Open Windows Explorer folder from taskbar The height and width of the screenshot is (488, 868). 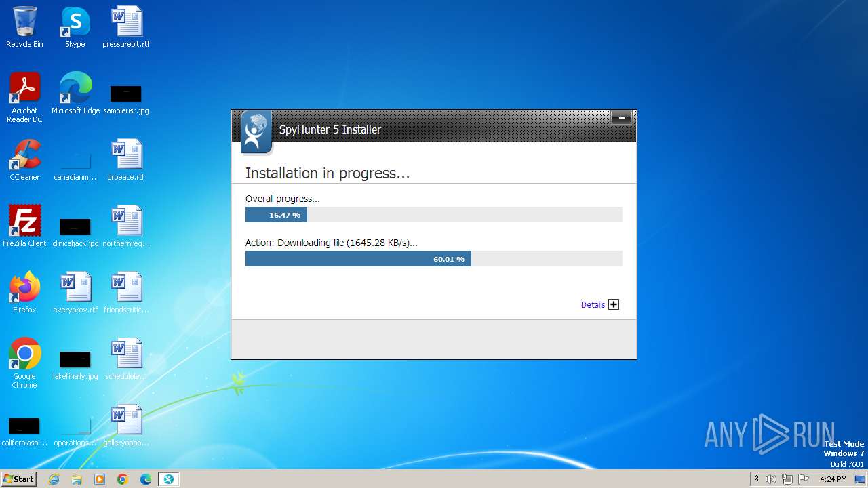coord(77,479)
